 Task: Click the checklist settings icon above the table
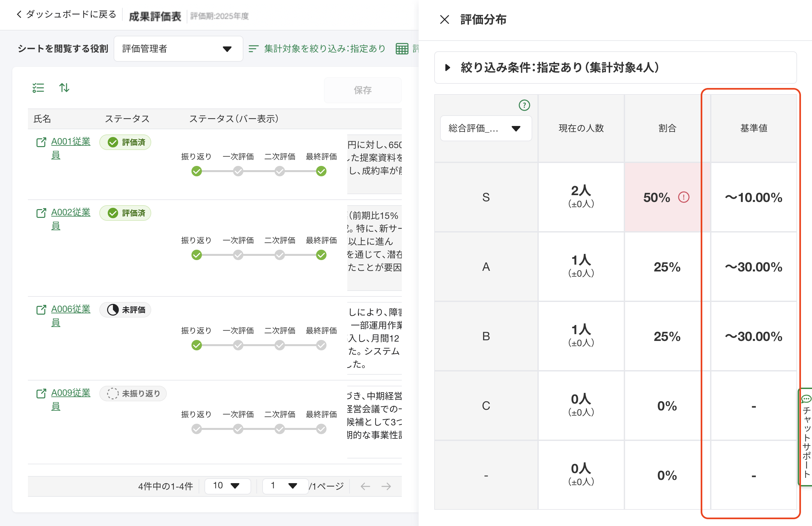coord(38,88)
